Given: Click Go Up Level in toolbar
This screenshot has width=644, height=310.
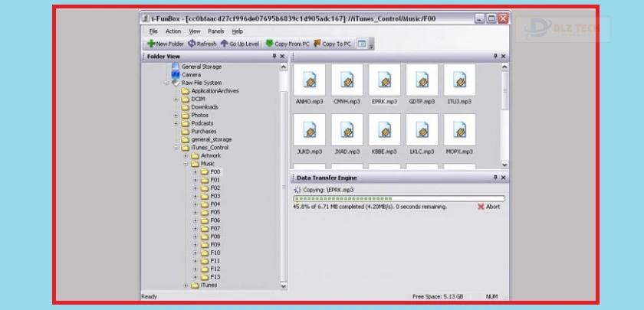Looking at the screenshot, I should pyautogui.click(x=240, y=44).
